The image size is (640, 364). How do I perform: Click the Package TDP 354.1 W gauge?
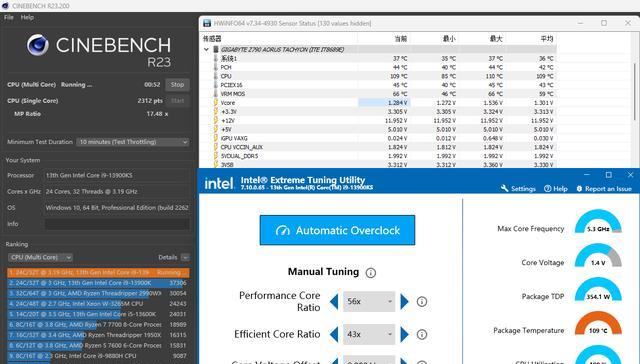[x=598, y=290]
